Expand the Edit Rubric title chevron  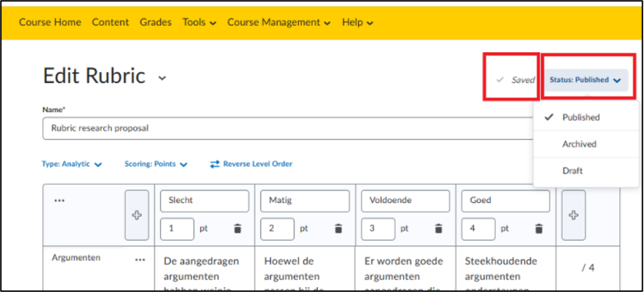[162, 77]
